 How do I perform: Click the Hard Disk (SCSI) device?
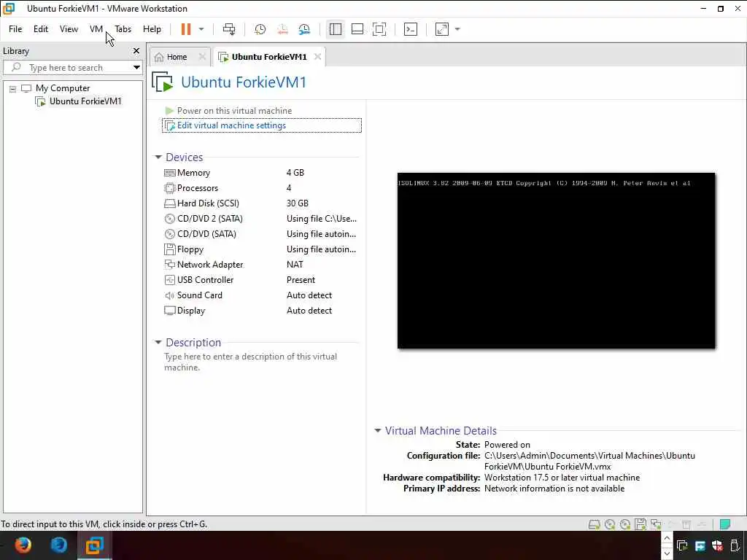(x=208, y=203)
